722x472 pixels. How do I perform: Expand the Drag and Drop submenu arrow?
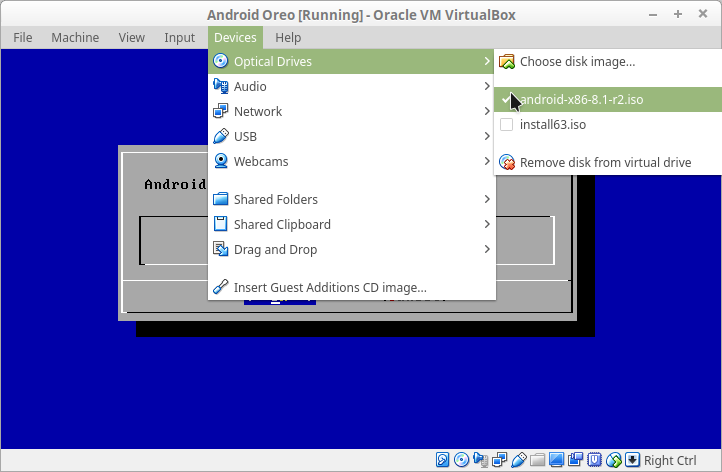click(487, 249)
